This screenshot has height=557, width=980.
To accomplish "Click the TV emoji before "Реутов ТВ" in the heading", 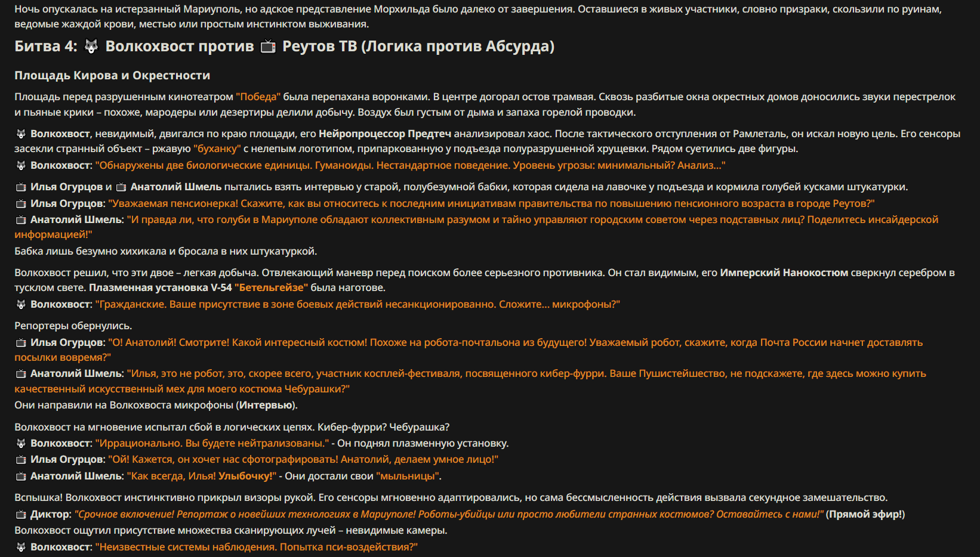I will (269, 47).
